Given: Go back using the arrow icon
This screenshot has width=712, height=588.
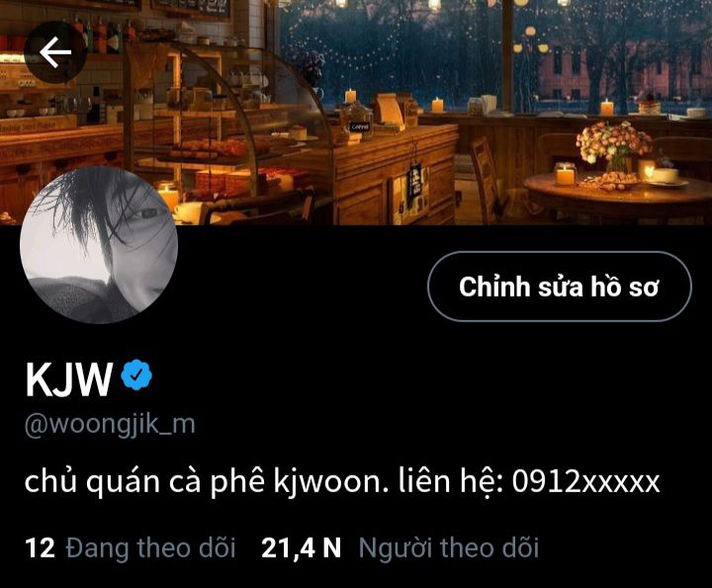Looking at the screenshot, I should tap(55, 52).
